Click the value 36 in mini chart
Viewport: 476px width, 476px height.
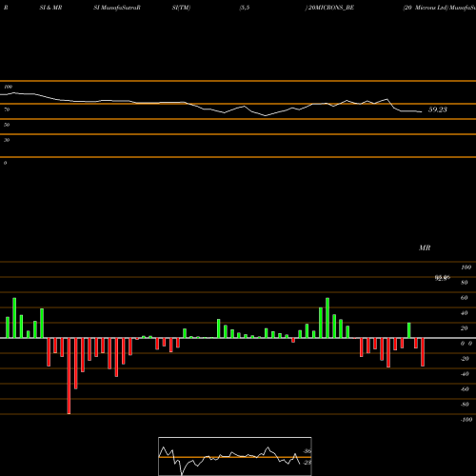click(x=307, y=451)
